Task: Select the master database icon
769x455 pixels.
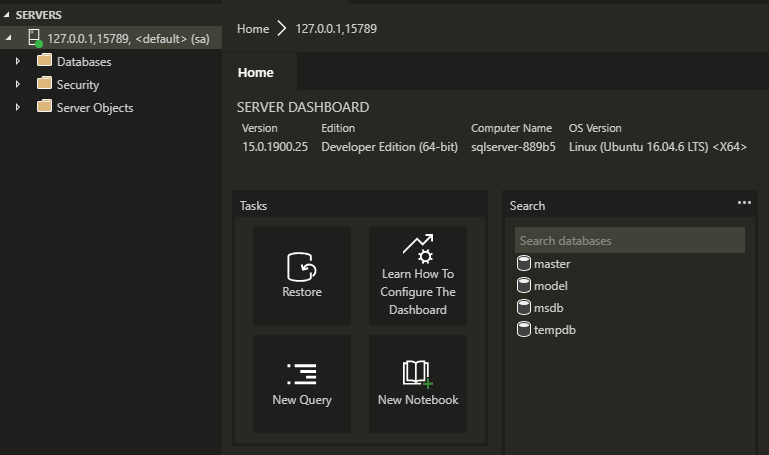Action: (523, 264)
